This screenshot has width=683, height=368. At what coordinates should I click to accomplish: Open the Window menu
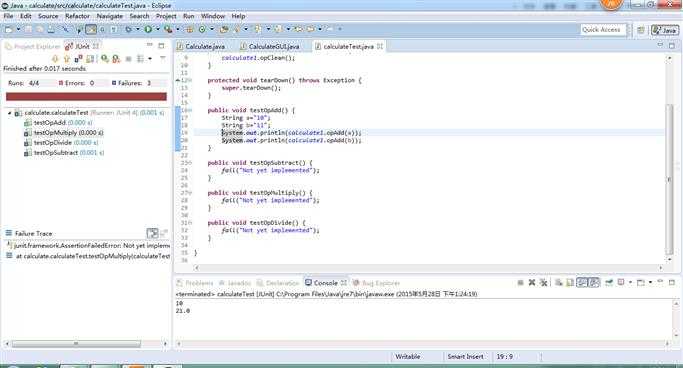click(x=213, y=16)
